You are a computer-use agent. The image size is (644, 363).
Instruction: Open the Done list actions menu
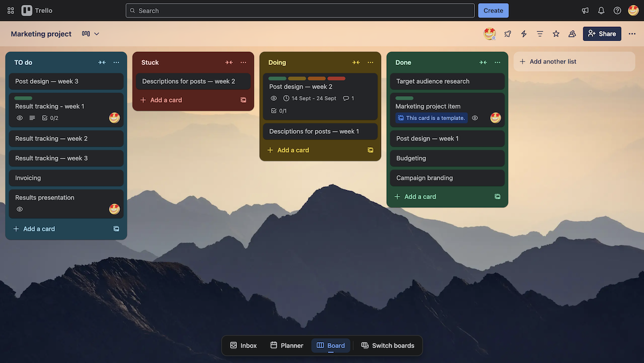tap(497, 62)
